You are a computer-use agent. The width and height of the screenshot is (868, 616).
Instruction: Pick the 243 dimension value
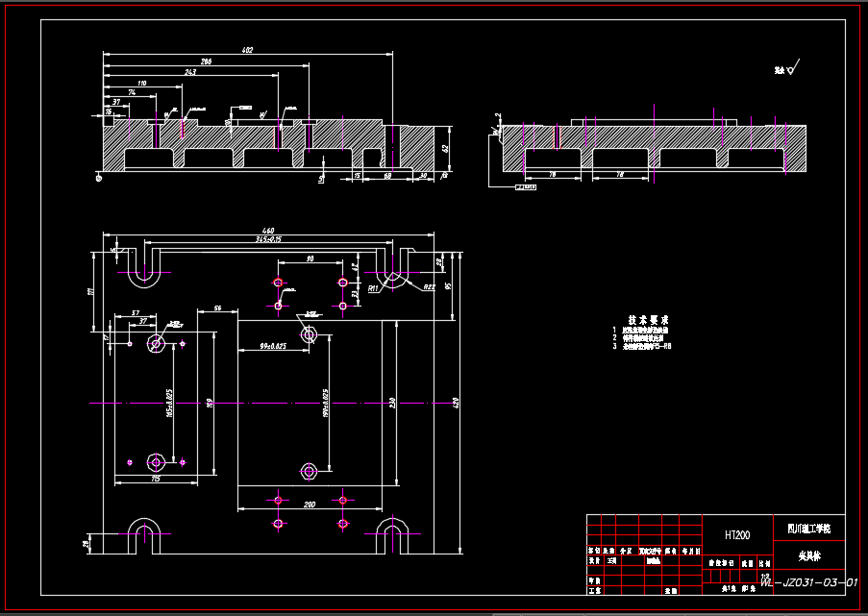pyautogui.click(x=190, y=72)
